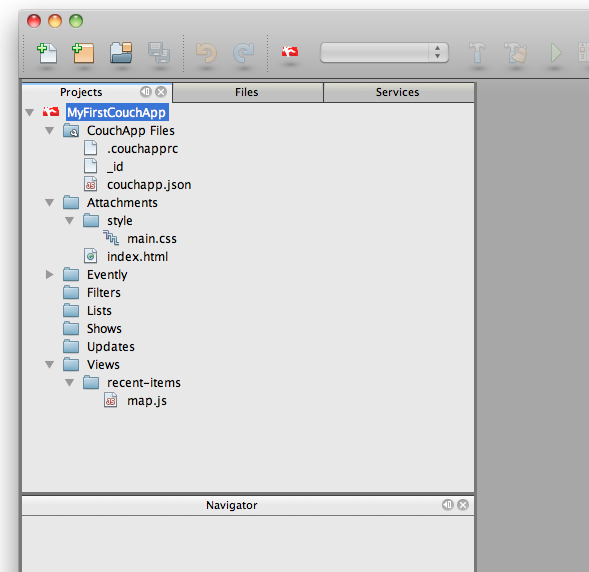Collapse the MyFirstCouchApp project node
Viewport: 589px width, 572px height.
tap(30, 112)
